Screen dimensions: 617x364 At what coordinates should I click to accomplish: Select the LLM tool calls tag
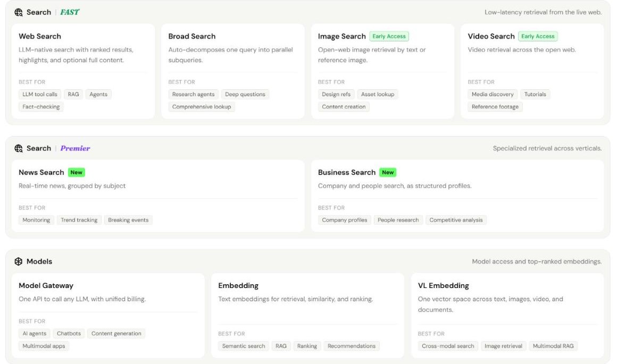click(40, 95)
